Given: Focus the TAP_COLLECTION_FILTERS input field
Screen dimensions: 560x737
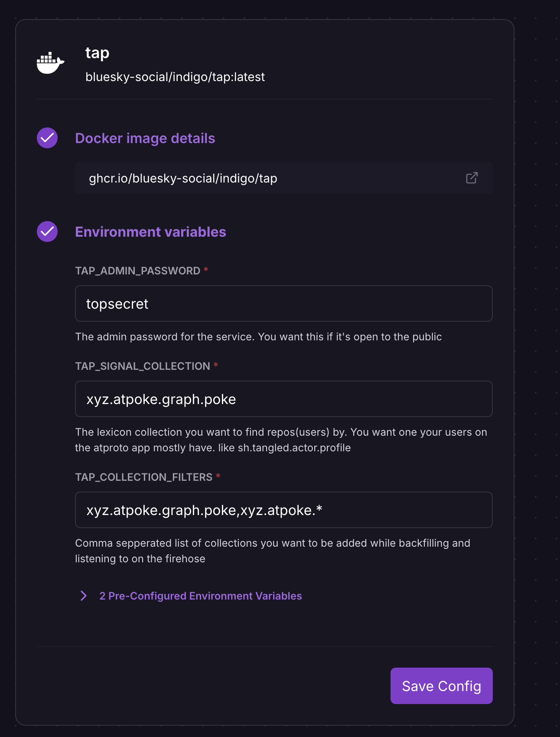Looking at the screenshot, I should click(x=283, y=510).
